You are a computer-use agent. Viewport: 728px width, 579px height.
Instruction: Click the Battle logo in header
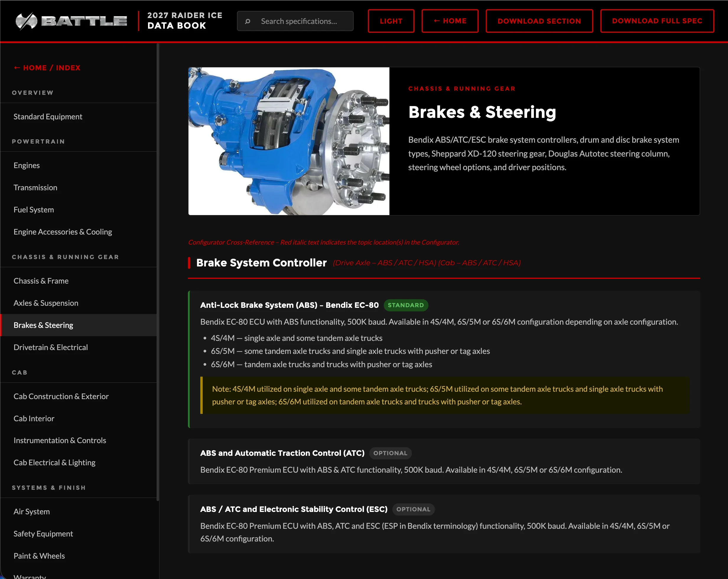[71, 21]
